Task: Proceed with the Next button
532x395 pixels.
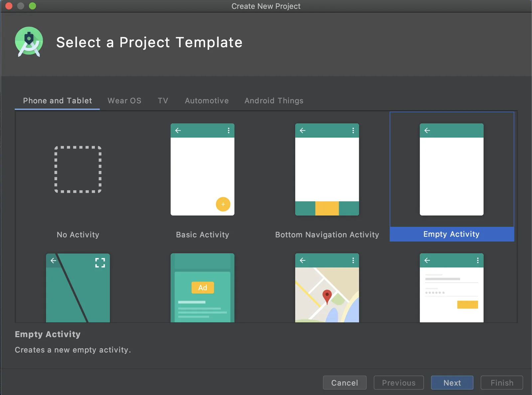Action: pos(452,383)
